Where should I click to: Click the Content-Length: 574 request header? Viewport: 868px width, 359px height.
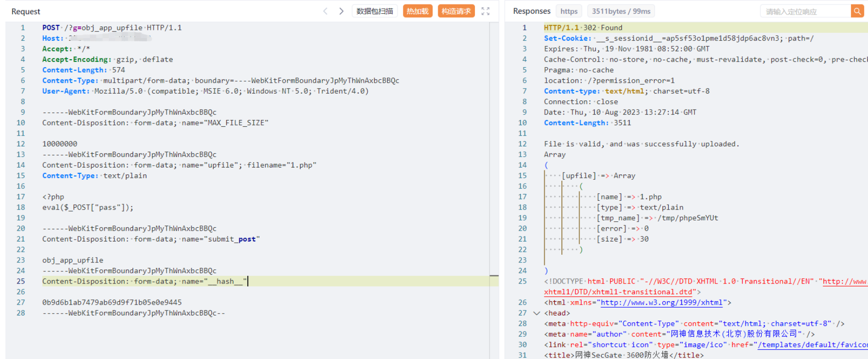84,70
